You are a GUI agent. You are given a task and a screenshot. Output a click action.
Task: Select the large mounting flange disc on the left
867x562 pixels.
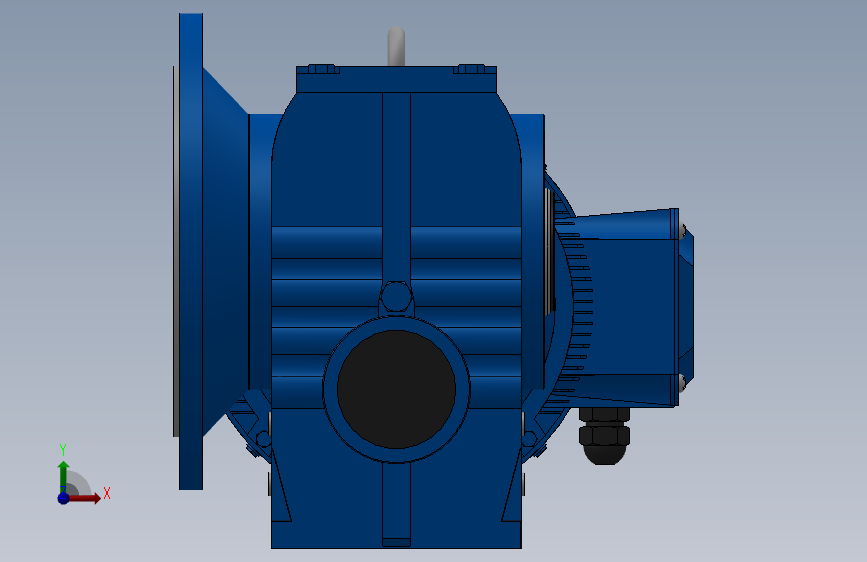click(191, 252)
